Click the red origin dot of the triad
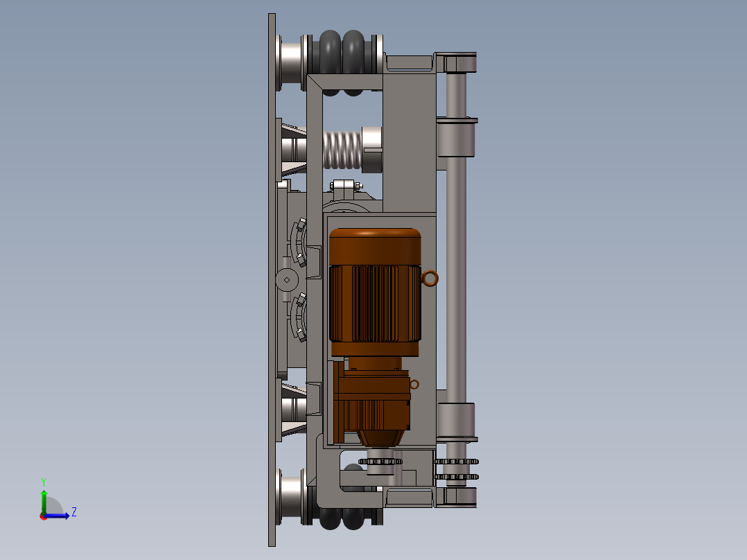This screenshot has width=747, height=560. pos(44,516)
